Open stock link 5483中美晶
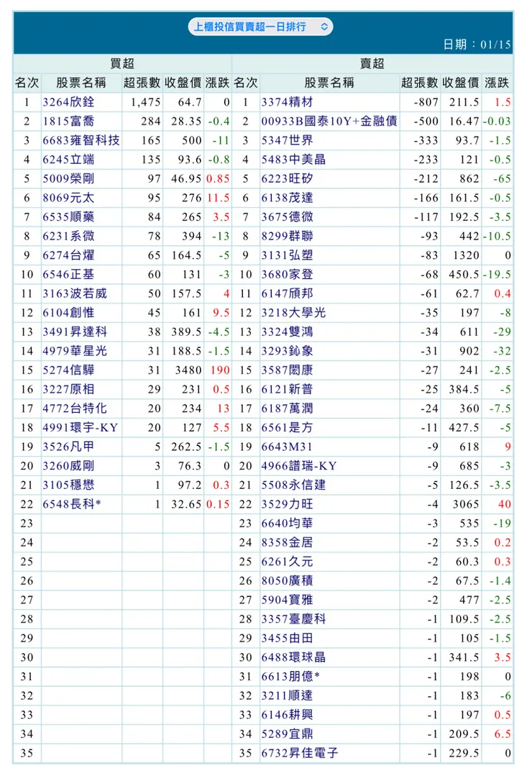 click(293, 160)
